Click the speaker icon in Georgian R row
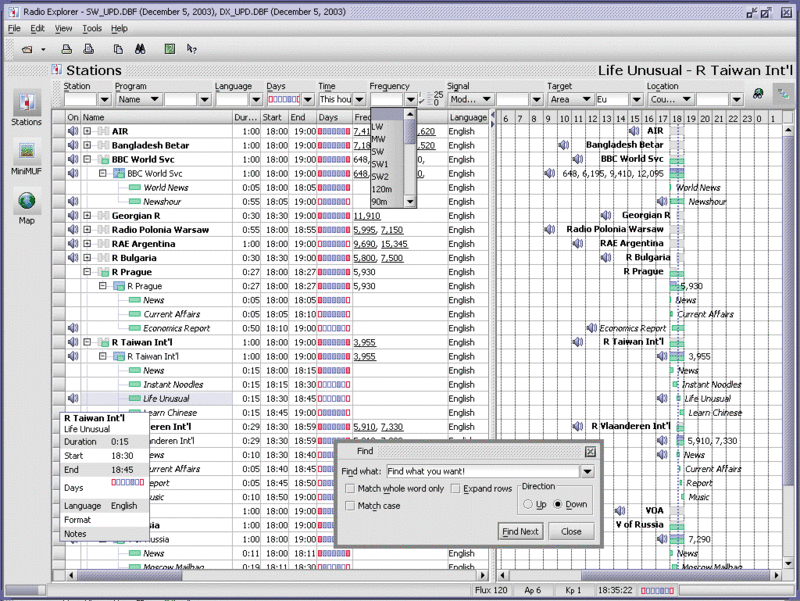Image resolution: width=800 pixels, height=601 pixels. (x=73, y=216)
